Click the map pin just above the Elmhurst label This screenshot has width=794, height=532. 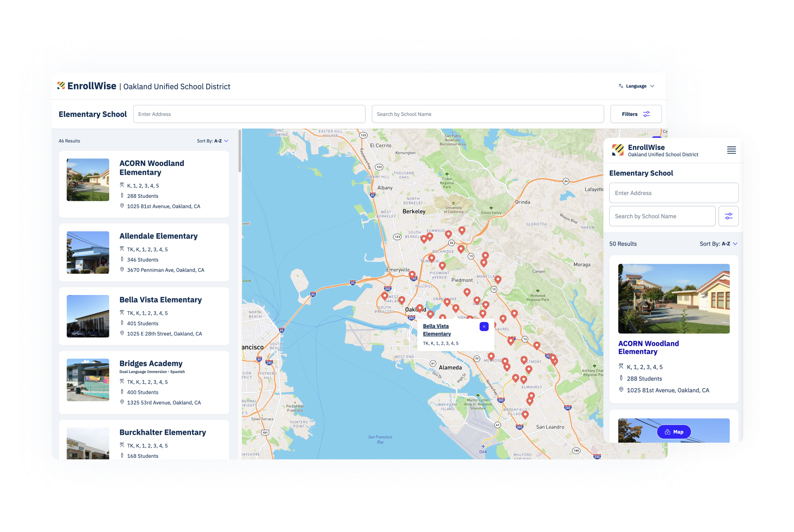pyautogui.click(x=524, y=380)
